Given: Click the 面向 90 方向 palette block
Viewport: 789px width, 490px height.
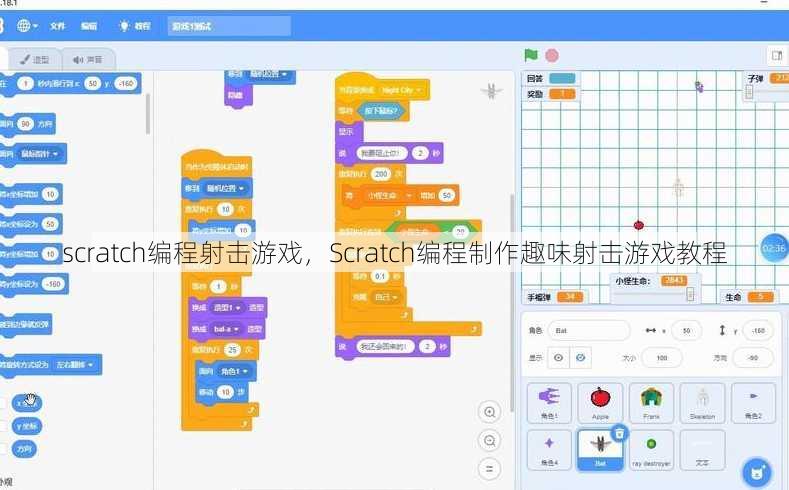Looking at the screenshot, I should coord(27,124).
